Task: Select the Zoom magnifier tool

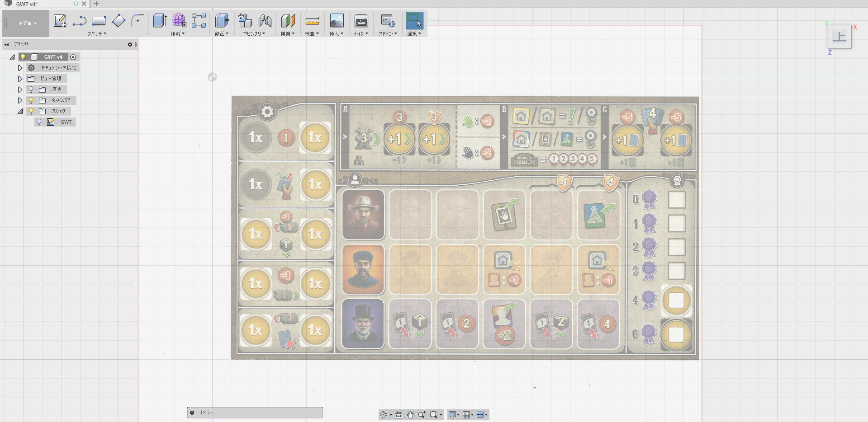Action: 422,415
